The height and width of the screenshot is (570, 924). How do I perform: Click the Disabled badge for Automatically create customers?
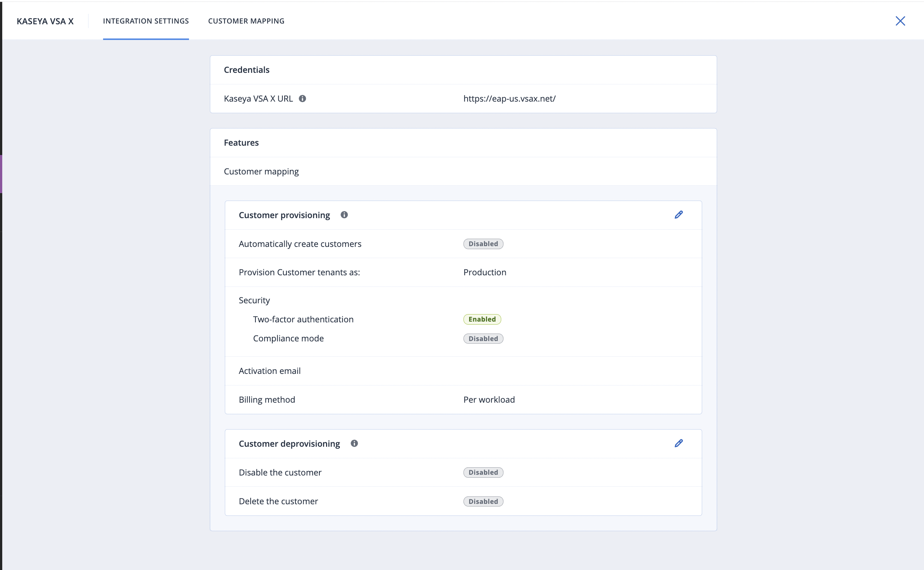[483, 244]
